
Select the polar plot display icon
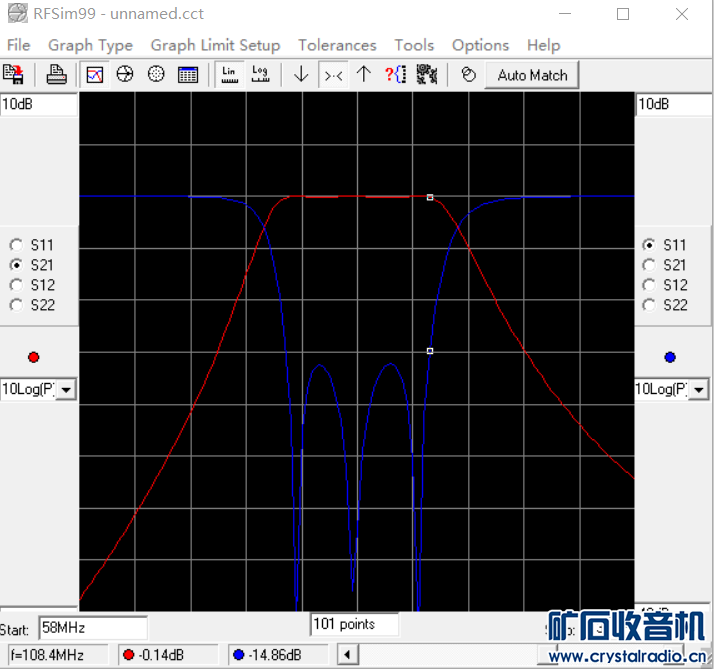(156, 74)
